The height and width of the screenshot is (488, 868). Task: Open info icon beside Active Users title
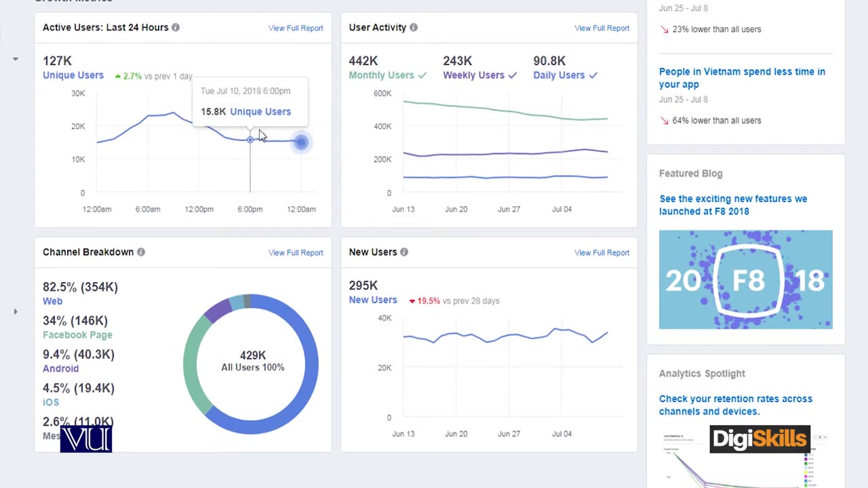click(x=176, y=28)
